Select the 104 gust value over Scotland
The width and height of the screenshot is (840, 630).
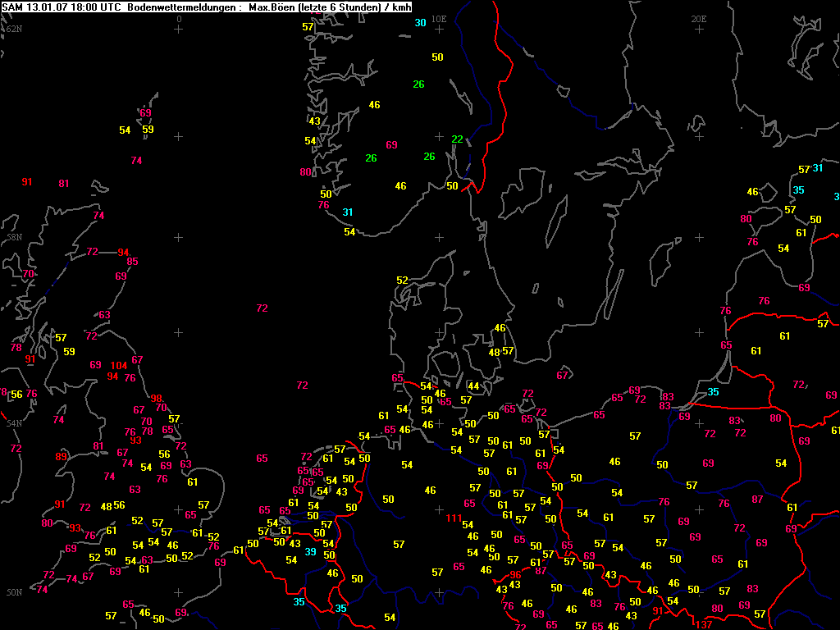coord(119,365)
